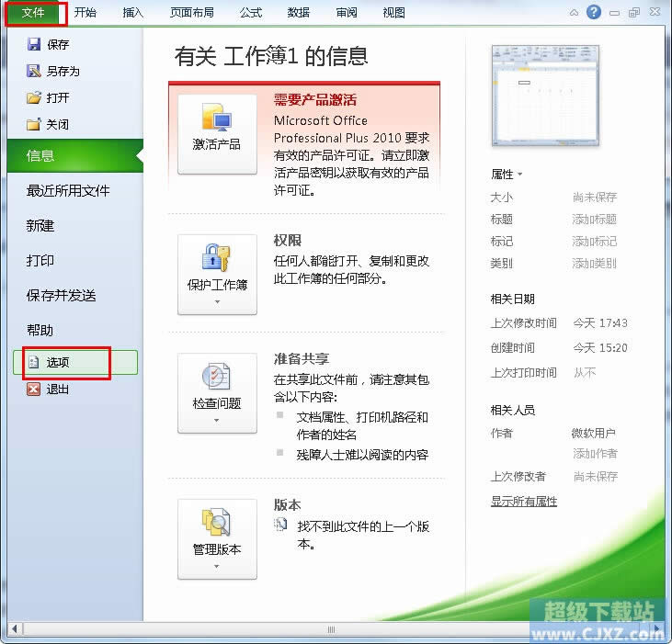Click the workbook preview thumbnail
The height and width of the screenshot is (644, 672).
click(545, 96)
